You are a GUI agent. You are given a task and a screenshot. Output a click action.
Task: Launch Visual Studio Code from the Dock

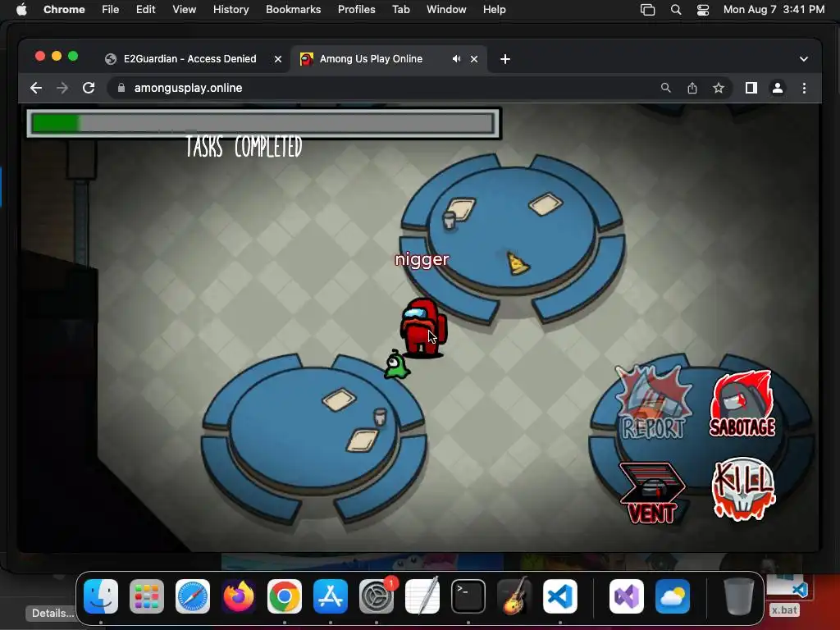pos(560,596)
